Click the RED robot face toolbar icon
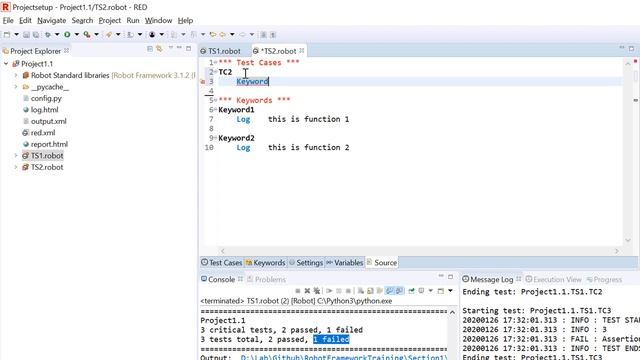Image resolution: width=640 pixels, height=360 pixels. coord(152,35)
